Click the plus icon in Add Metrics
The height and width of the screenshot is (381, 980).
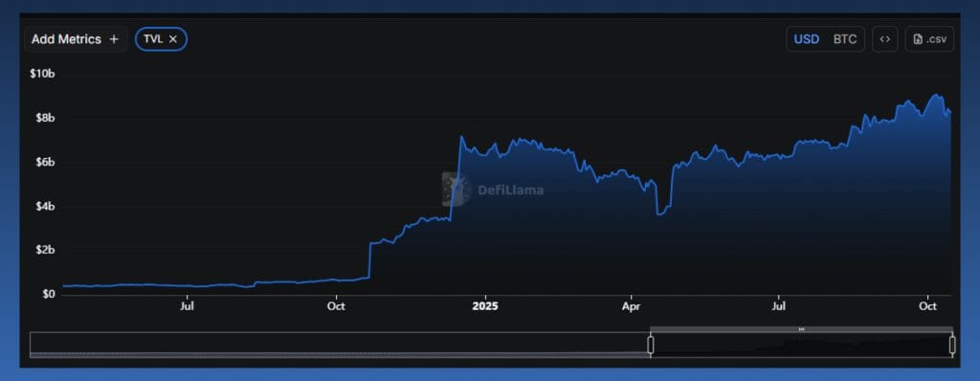[x=114, y=39]
